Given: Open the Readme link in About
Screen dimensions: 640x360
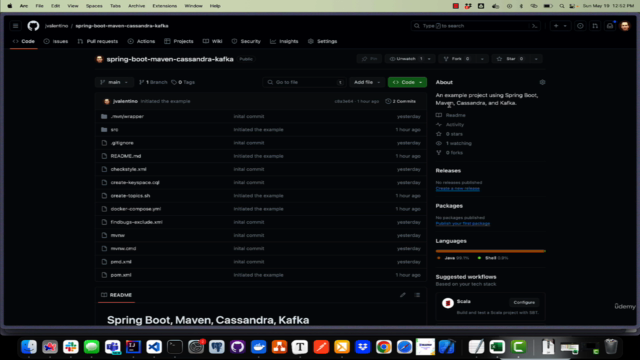Looking at the screenshot, I should click(x=456, y=115).
